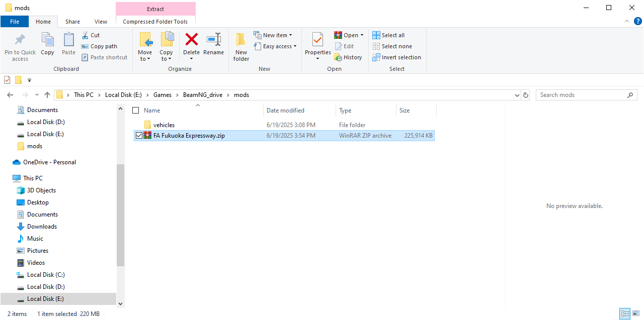Click Edit in Open group
Image resolution: width=644 pixels, height=320 pixels.
(x=345, y=46)
